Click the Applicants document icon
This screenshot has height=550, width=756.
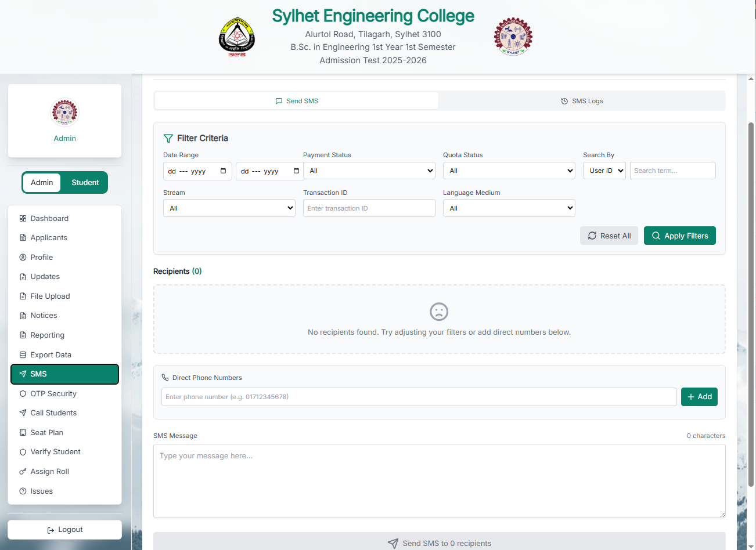(x=23, y=238)
